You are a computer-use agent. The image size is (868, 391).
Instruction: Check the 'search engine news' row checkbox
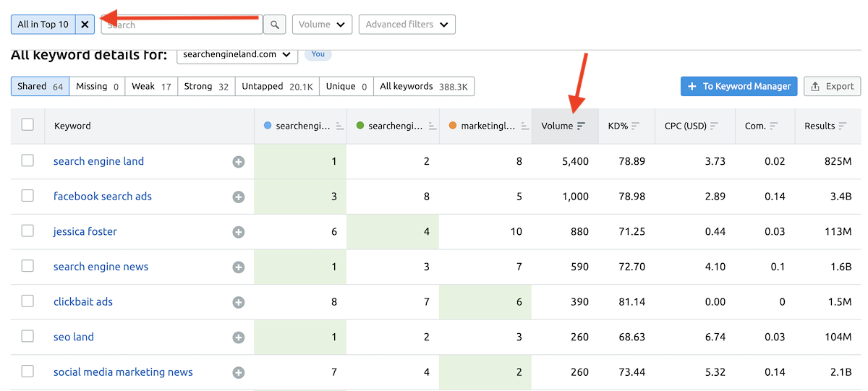27,266
